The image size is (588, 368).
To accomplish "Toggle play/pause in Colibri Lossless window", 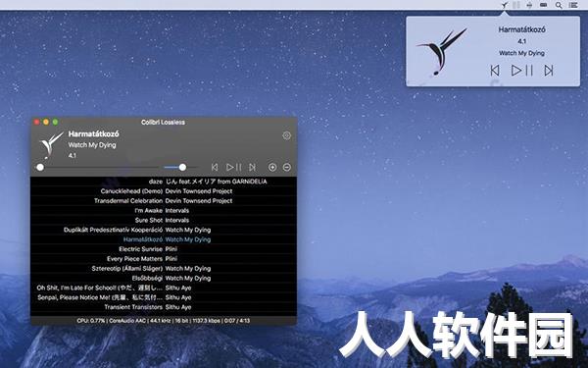I will [x=234, y=167].
